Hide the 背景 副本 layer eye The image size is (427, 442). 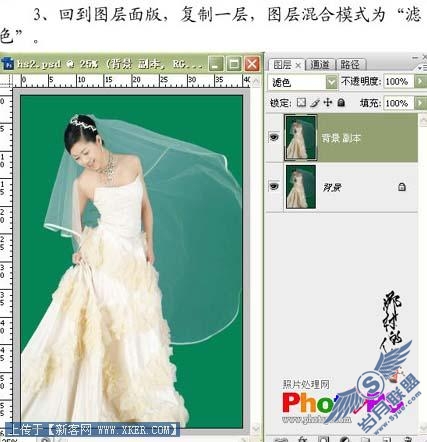pos(274,137)
